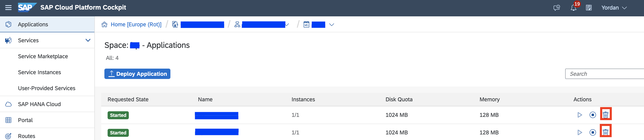Open the notifications bell
This screenshot has width=644, height=140.
click(574, 8)
